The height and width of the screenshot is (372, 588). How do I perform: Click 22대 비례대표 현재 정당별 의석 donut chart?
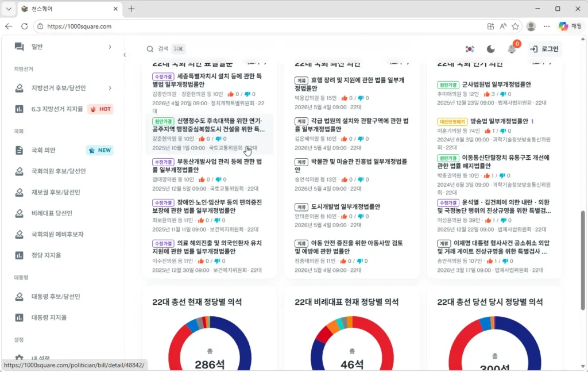tap(352, 343)
